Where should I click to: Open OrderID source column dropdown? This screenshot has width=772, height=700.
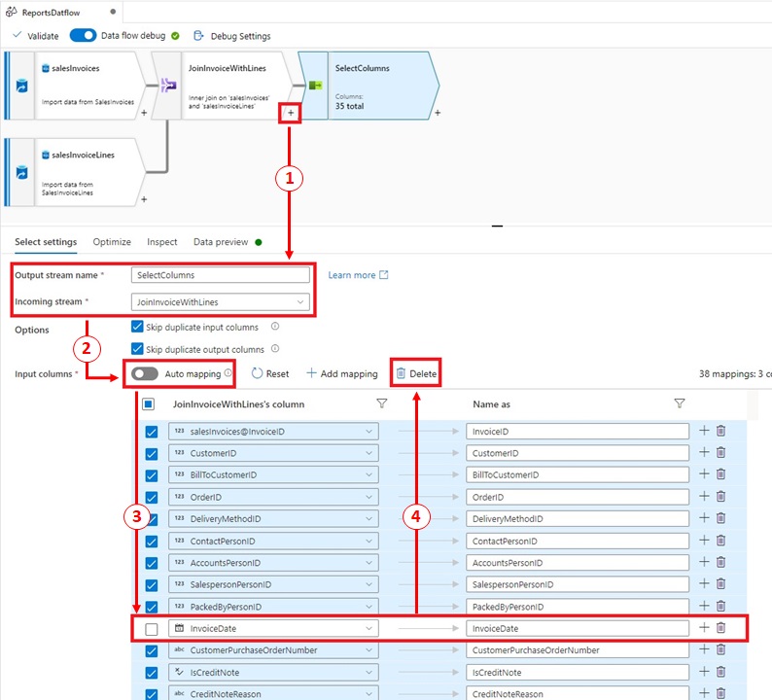(273, 497)
